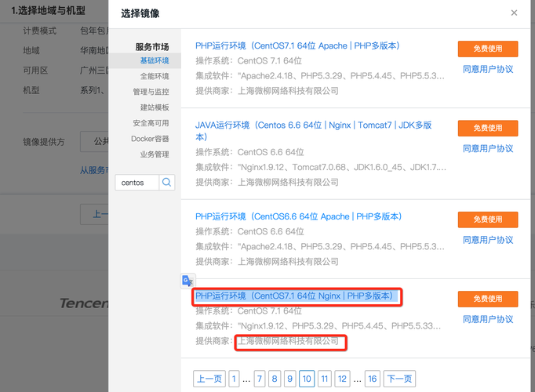Screen dimensions: 535x392
Task: Open the 建站模板 category
Action: coord(155,107)
